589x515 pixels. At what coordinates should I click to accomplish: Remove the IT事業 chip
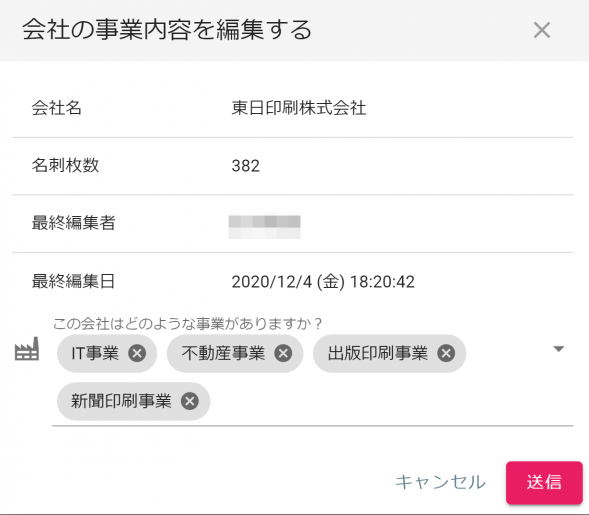137,353
